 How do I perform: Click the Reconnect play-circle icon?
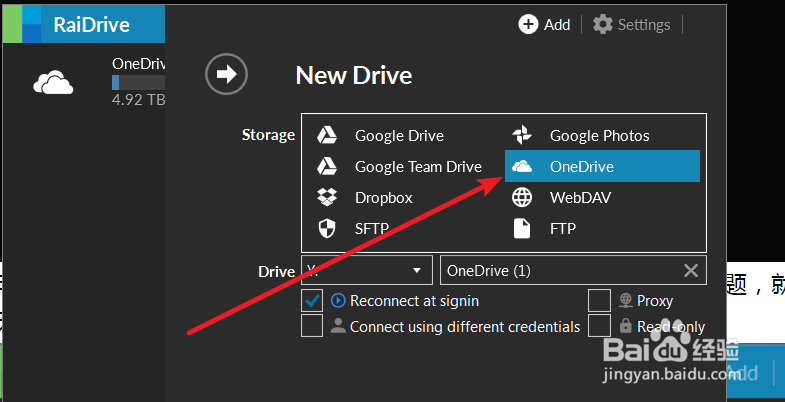pyautogui.click(x=338, y=300)
